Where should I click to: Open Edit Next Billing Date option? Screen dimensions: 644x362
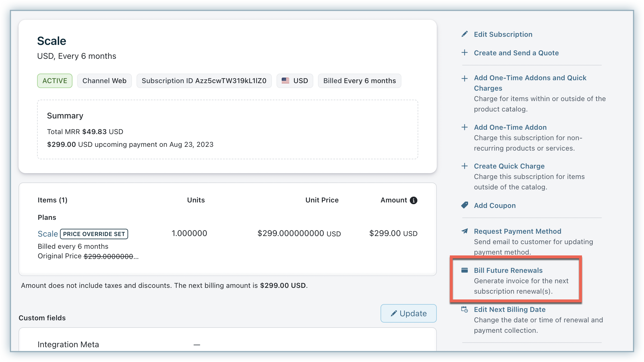pyautogui.click(x=510, y=309)
